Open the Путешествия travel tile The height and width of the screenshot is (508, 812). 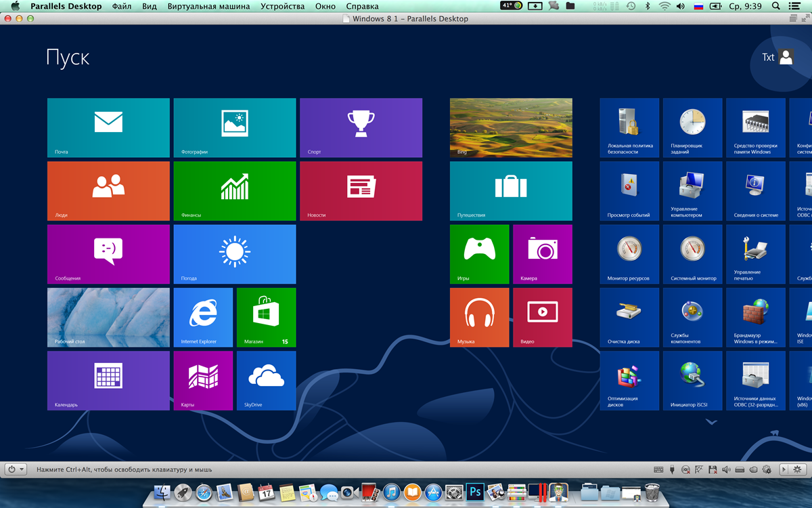coord(511,191)
